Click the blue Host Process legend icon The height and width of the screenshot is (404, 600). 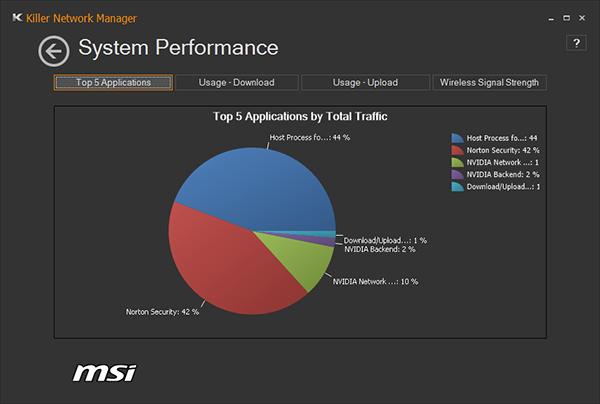click(x=457, y=138)
